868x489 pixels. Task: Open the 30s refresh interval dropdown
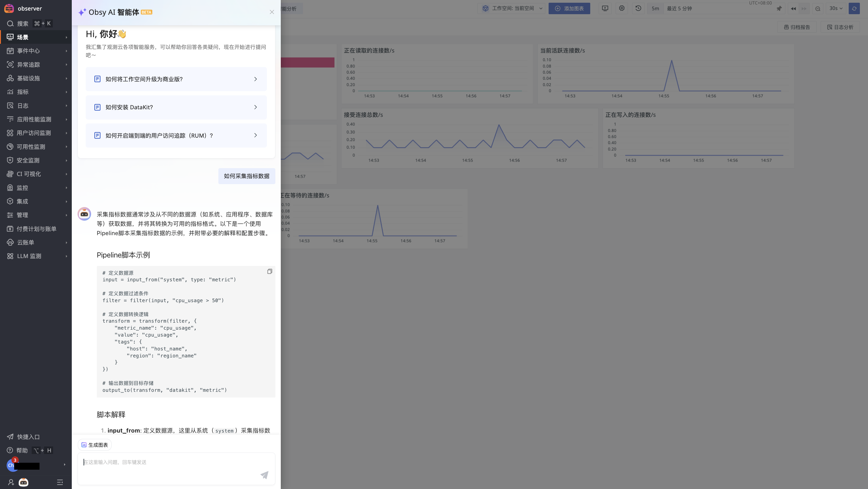pyautogui.click(x=836, y=8)
